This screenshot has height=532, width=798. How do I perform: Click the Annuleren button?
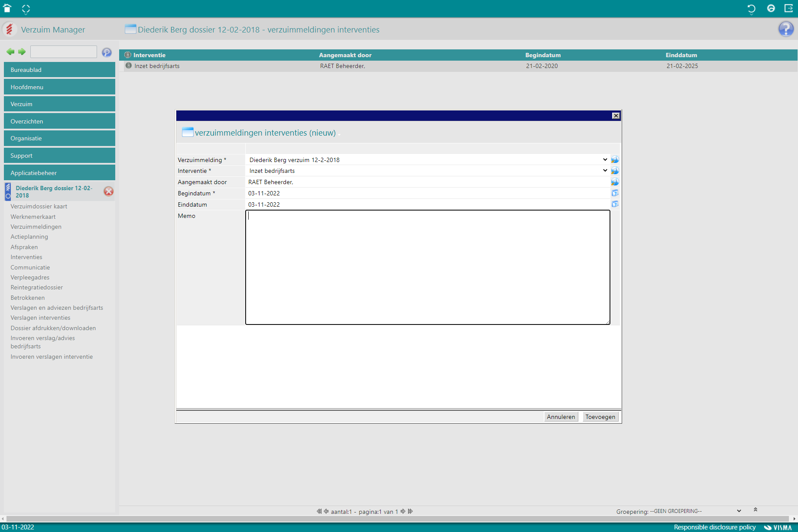click(x=561, y=417)
